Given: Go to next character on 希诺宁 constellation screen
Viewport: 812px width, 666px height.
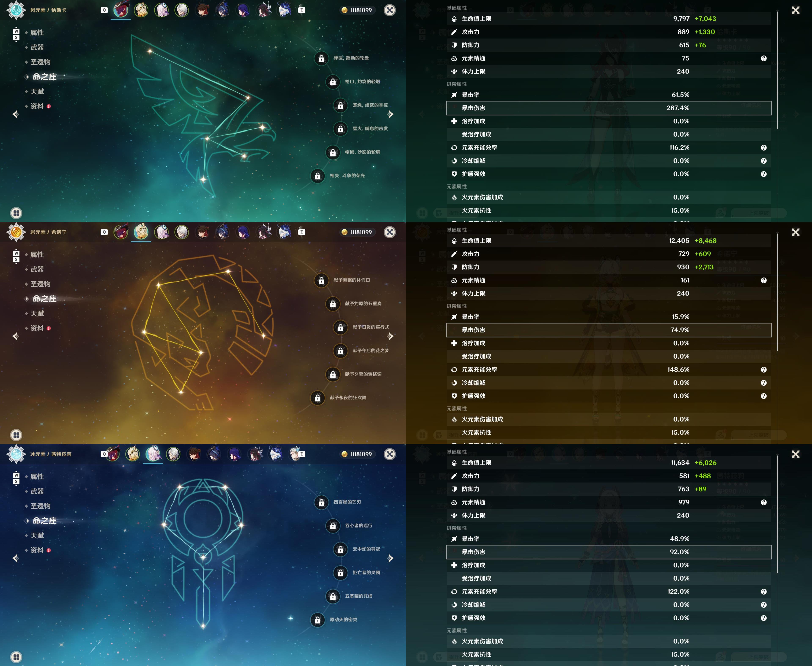Looking at the screenshot, I should 390,336.
